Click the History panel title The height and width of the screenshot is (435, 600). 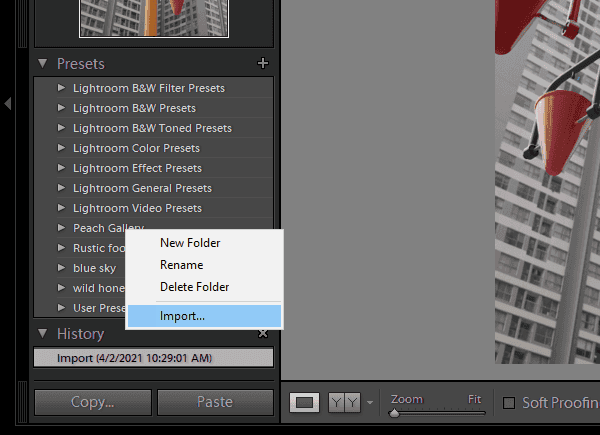(81, 334)
